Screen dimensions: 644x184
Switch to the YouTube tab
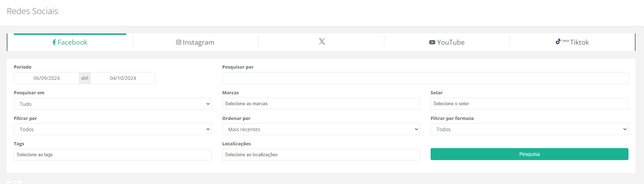tap(447, 42)
